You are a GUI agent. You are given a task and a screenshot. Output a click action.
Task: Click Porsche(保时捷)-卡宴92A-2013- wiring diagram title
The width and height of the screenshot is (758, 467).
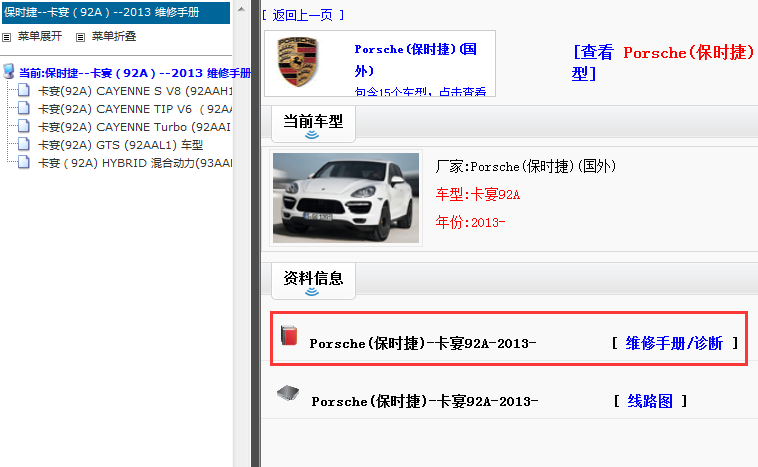[x=425, y=401]
